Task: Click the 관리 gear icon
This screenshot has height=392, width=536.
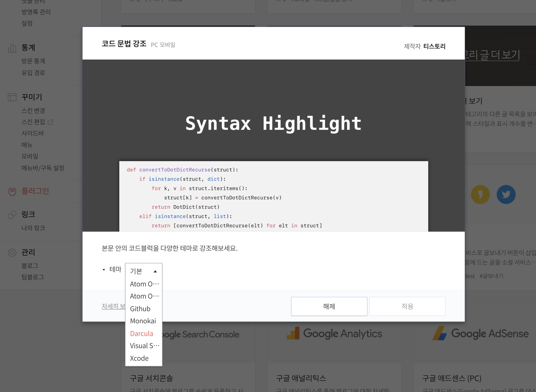Action: [x=12, y=252]
